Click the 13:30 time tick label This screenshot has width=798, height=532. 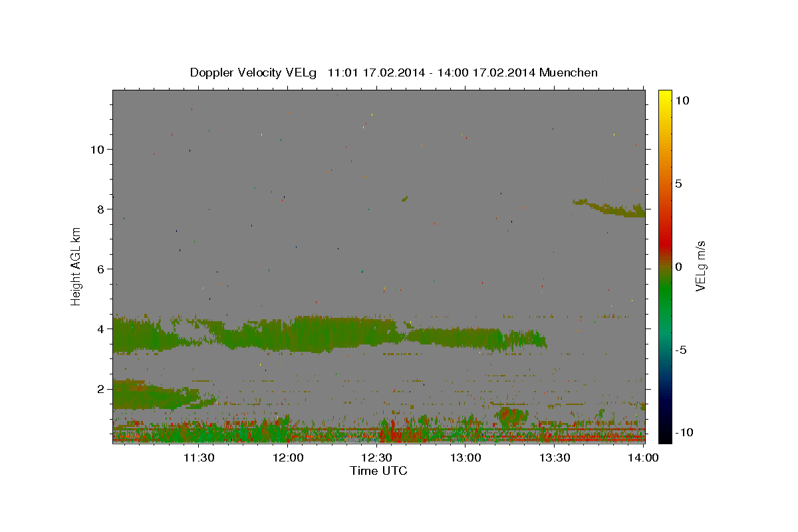pos(553,458)
